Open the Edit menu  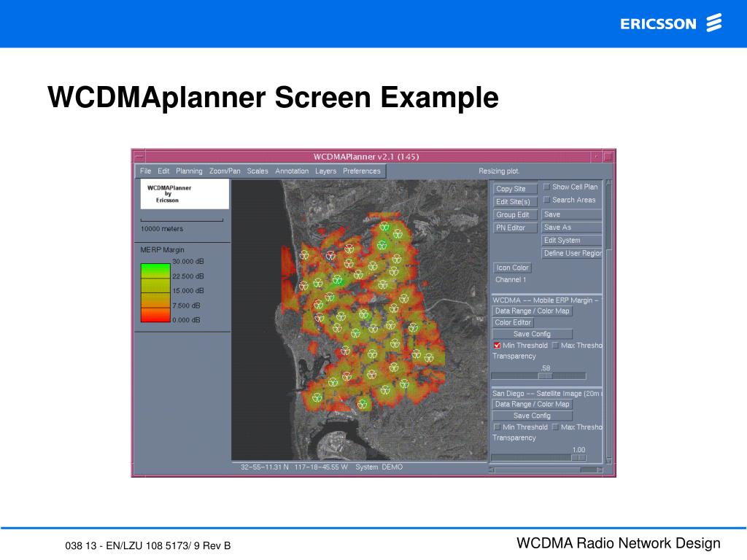click(163, 171)
